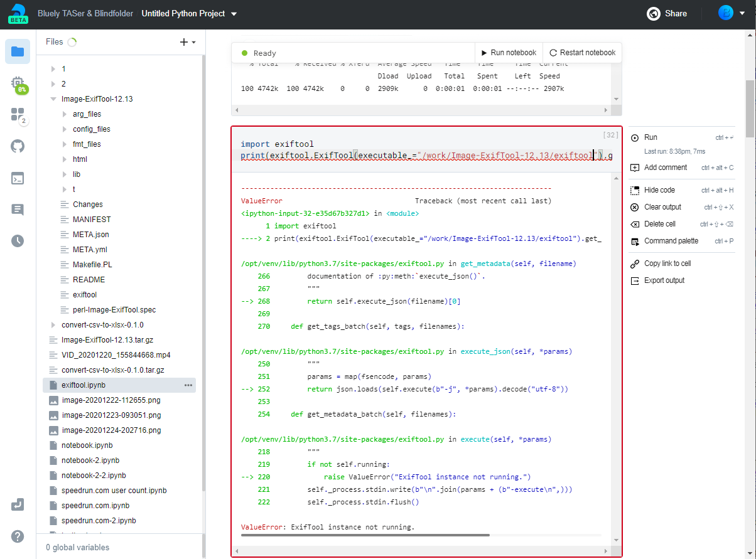
Task: Open notebook-2.ipynb
Action: [x=92, y=460]
